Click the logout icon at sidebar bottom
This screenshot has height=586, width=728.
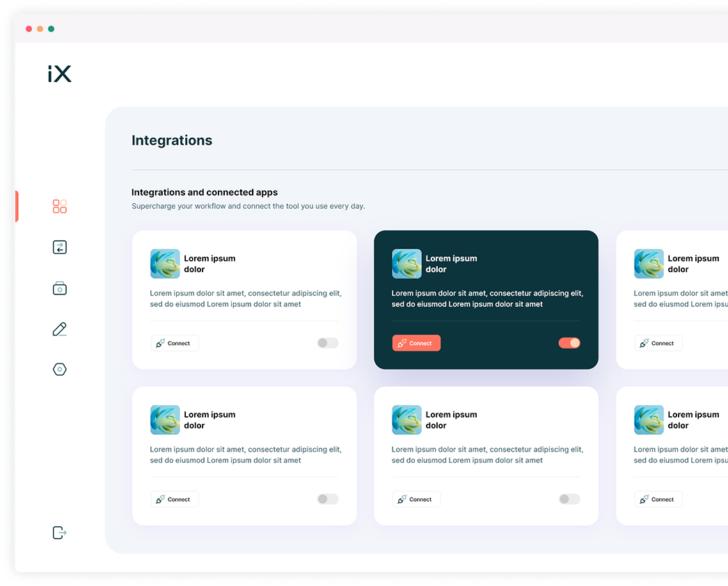[59, 532]
